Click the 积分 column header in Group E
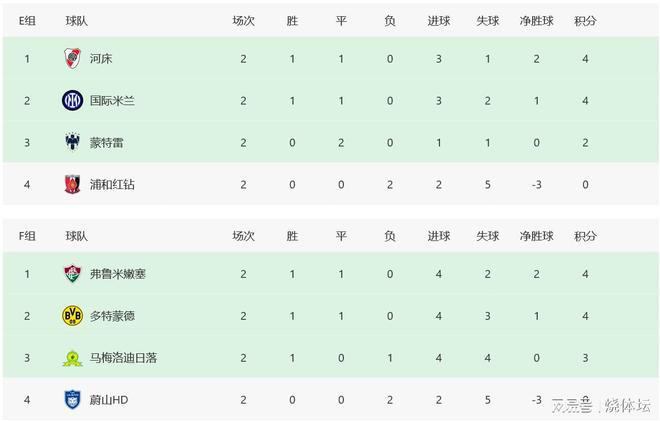The height and width of the screenshot is (421, 660). click(585, 20)
